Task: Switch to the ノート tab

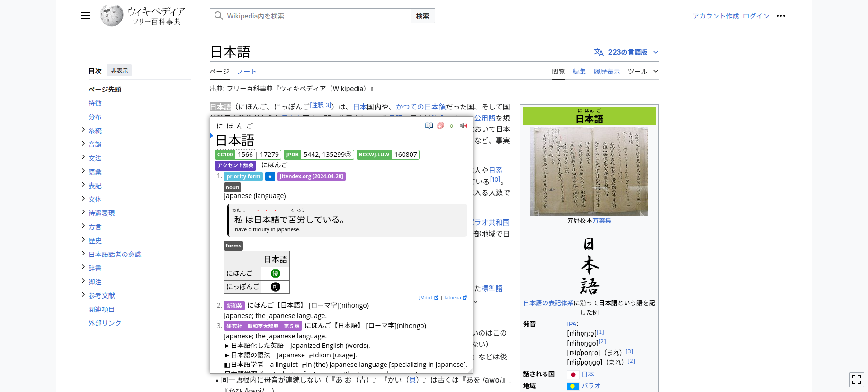Action: click(247, 72)
